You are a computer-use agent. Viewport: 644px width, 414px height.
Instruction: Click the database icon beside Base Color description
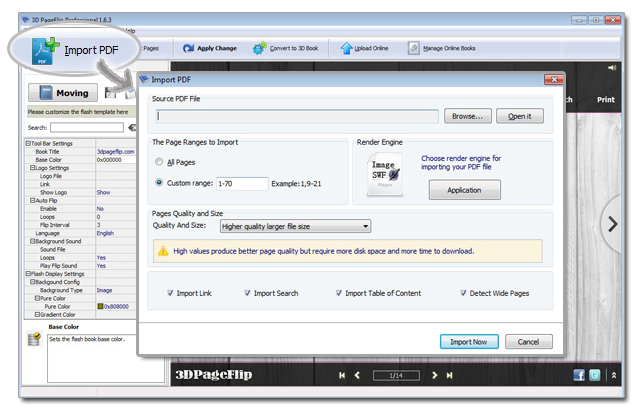[x=34, y=339]
